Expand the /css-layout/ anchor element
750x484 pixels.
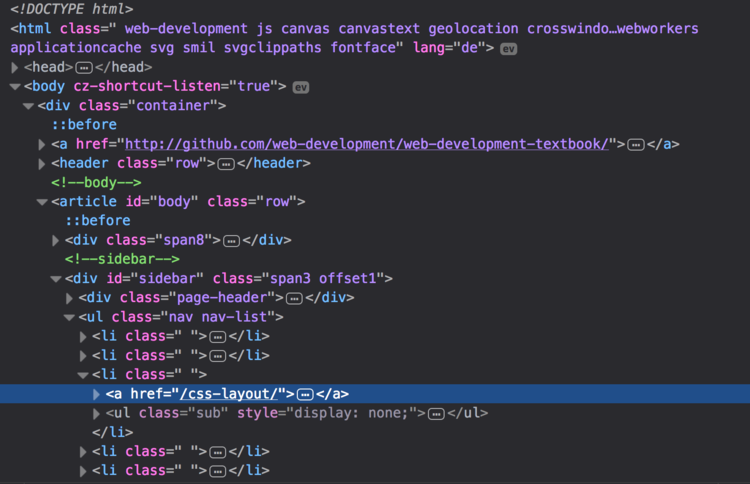tap(96, 394)
